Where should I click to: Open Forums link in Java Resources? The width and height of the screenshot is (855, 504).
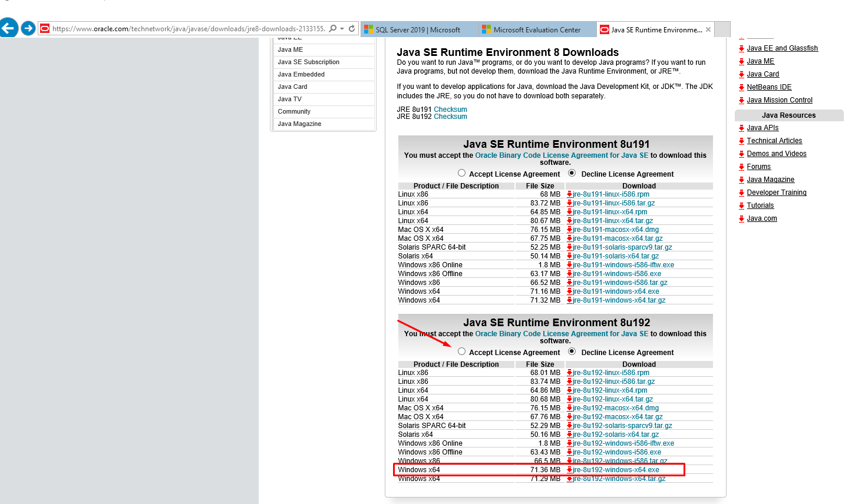(758, 167)
